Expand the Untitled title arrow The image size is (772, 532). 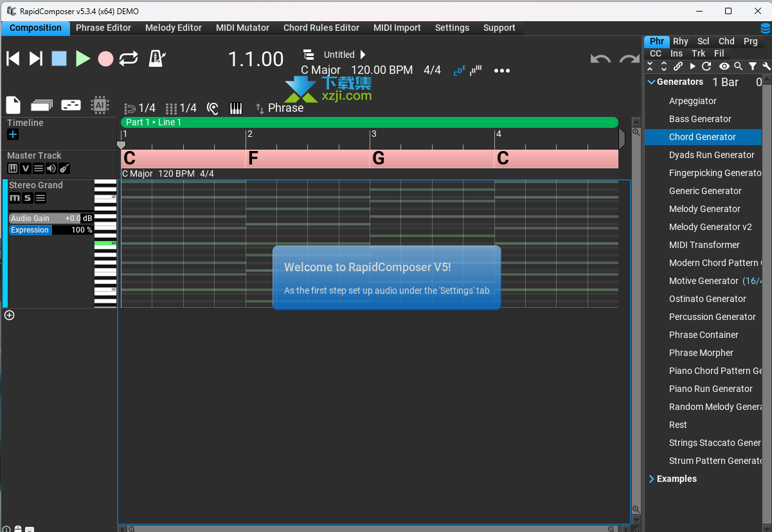pyautogui.click(x=363, y=55)
